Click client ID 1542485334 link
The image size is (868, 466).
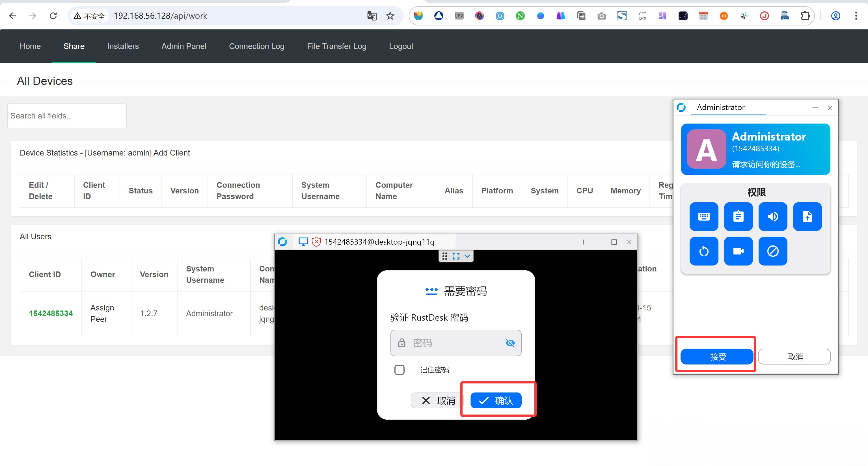[51, 313]
